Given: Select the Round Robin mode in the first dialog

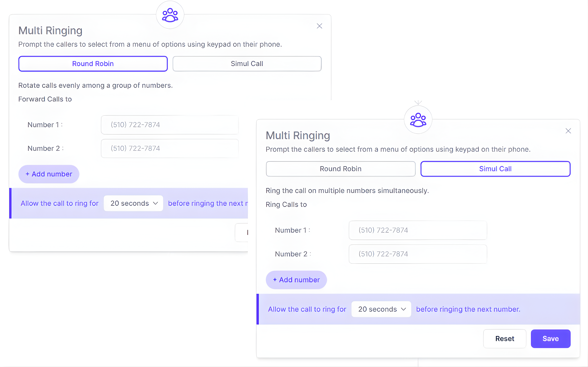Looking at the screenshot, I should (93, 64).
